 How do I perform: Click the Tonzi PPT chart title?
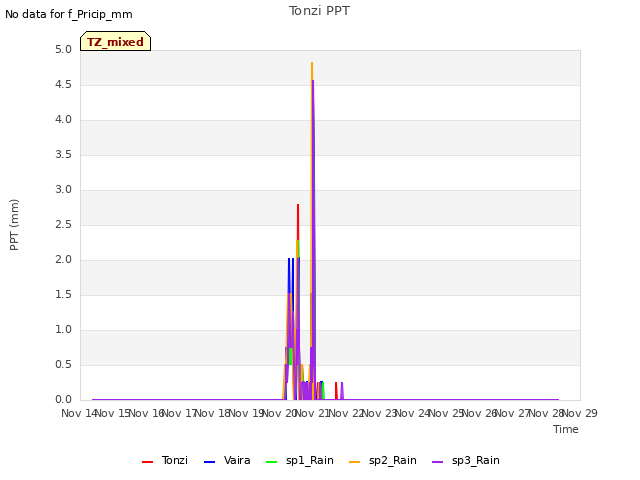point(319,11)
